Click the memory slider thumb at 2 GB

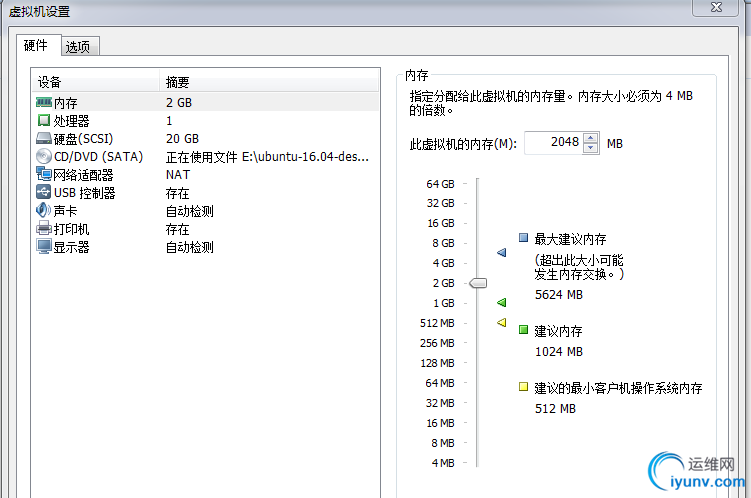point(478,283)
